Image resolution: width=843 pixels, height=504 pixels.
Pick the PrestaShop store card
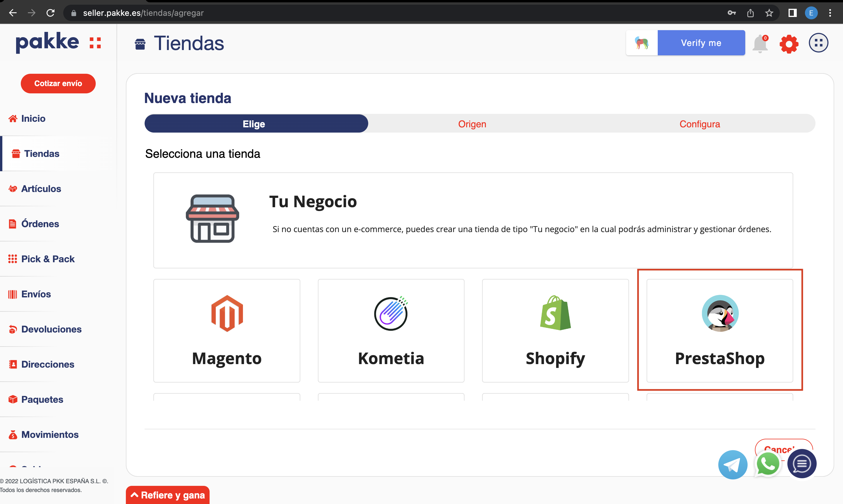pos(719,330)
